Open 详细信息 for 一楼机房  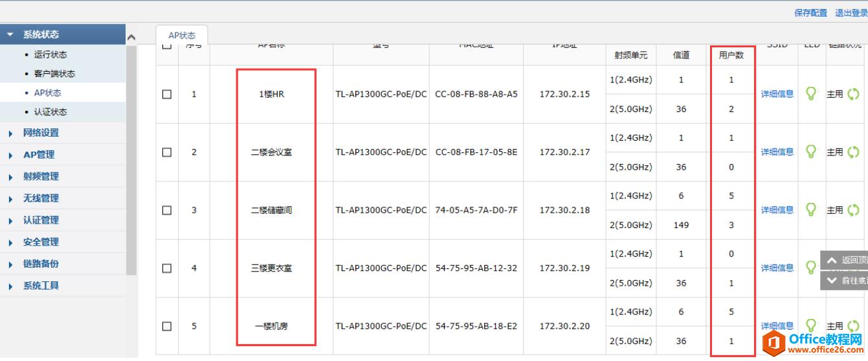[x=777, y=326]
